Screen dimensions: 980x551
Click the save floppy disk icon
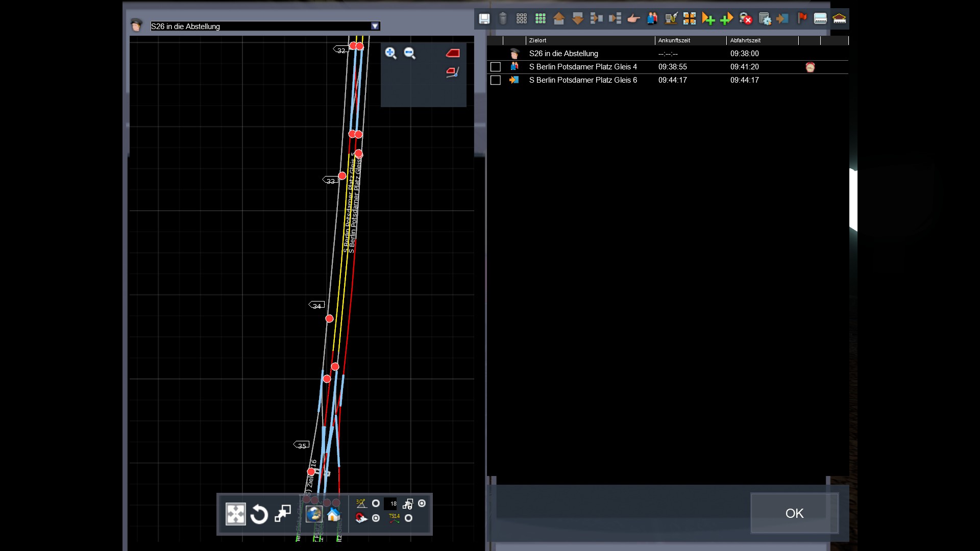click(484, 19)
